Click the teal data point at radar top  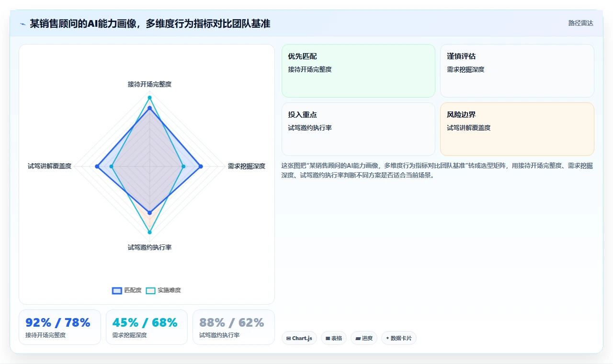149,98
